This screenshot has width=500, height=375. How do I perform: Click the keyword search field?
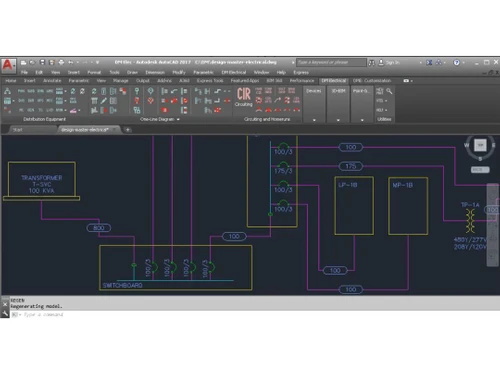click(331, 62)
